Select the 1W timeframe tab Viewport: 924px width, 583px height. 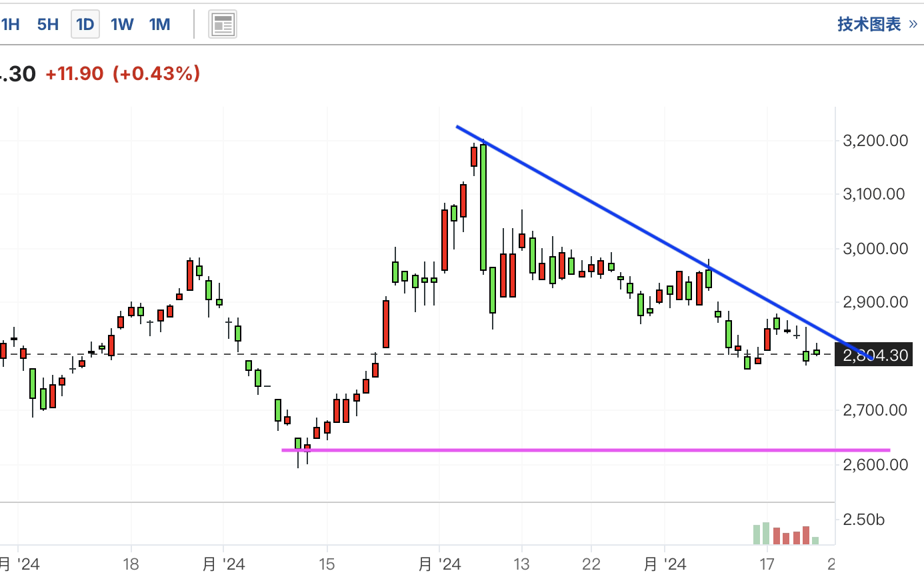pyautogui.click(x=122, y=25)
